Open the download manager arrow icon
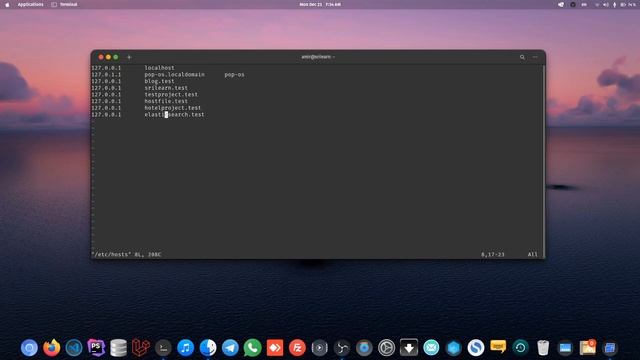 point(409,348)
